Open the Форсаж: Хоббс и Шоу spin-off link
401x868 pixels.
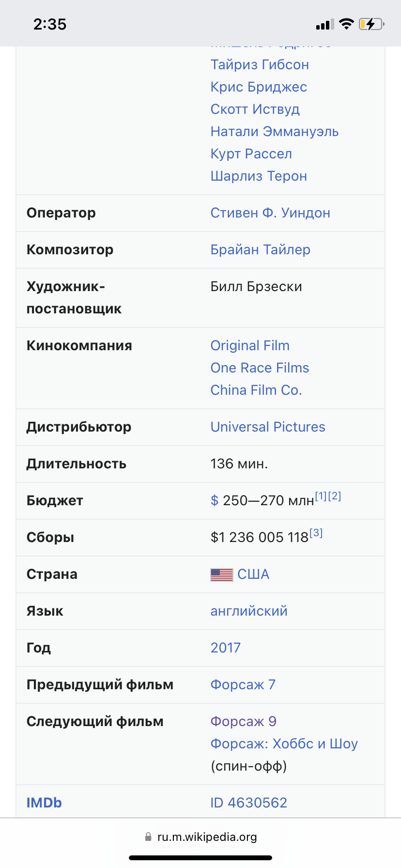284,744
